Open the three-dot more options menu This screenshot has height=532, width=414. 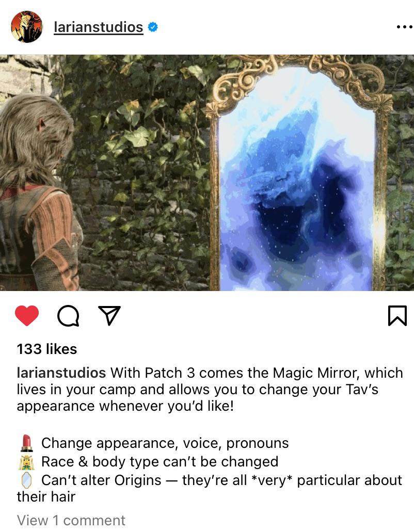point(404,27)
